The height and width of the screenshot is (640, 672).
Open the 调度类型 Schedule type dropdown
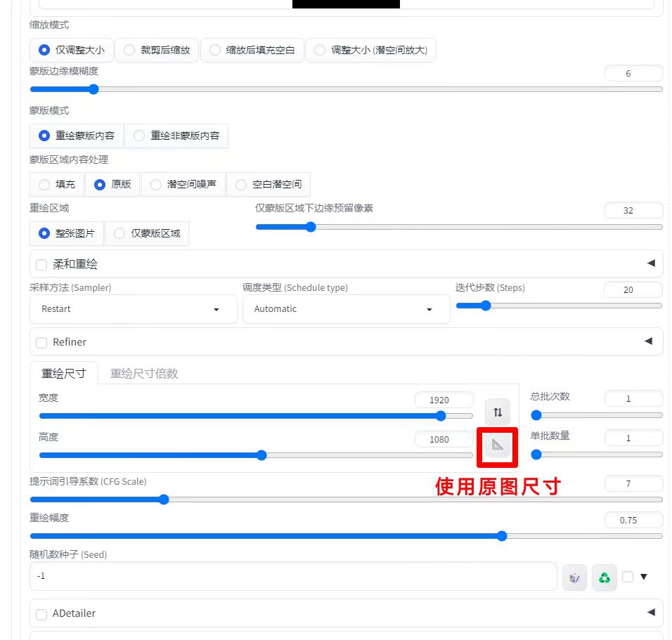click(346, 309)
